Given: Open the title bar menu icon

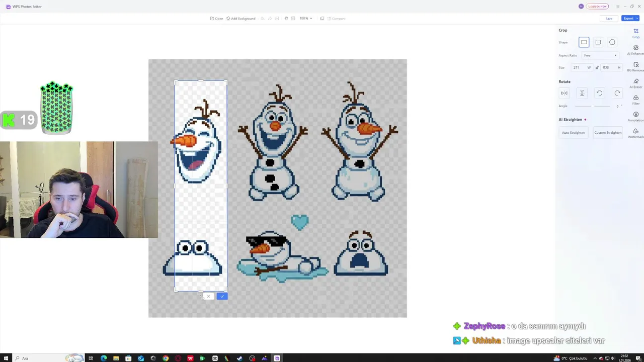Looking at the screenshot, I should [x=618, y=7].
